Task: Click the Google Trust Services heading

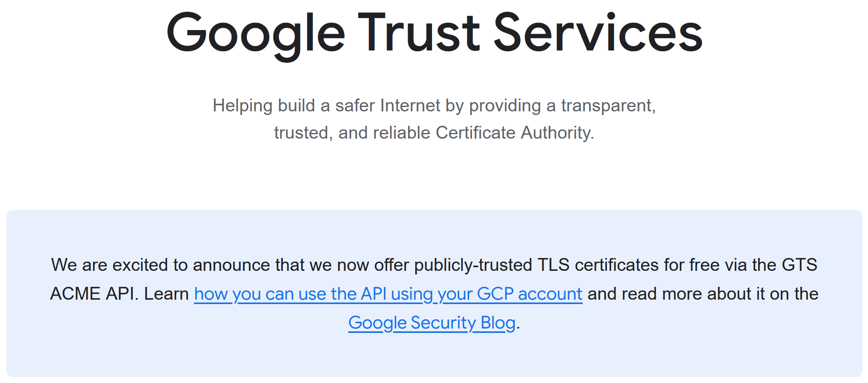Action: (x=434, y=34)
